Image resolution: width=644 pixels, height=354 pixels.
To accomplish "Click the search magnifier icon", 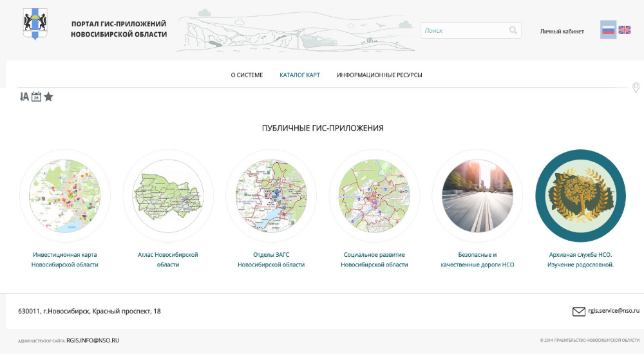I will pyautogui.click(x=513, y=30).
